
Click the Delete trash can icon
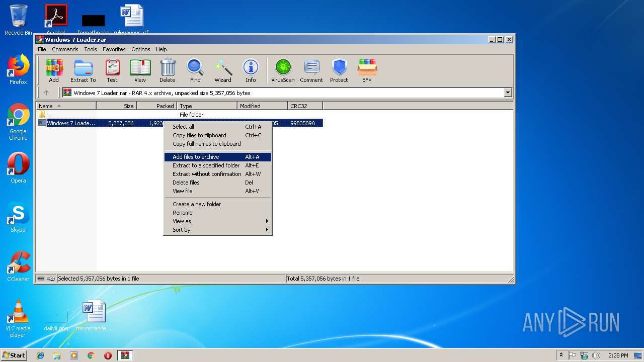(168, 71)
